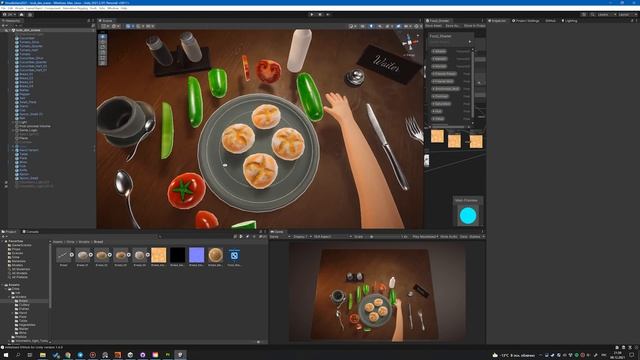Screen dimensions: 640x360
Task: Expand the last bread model asset arrow
Action: (147, 255)
